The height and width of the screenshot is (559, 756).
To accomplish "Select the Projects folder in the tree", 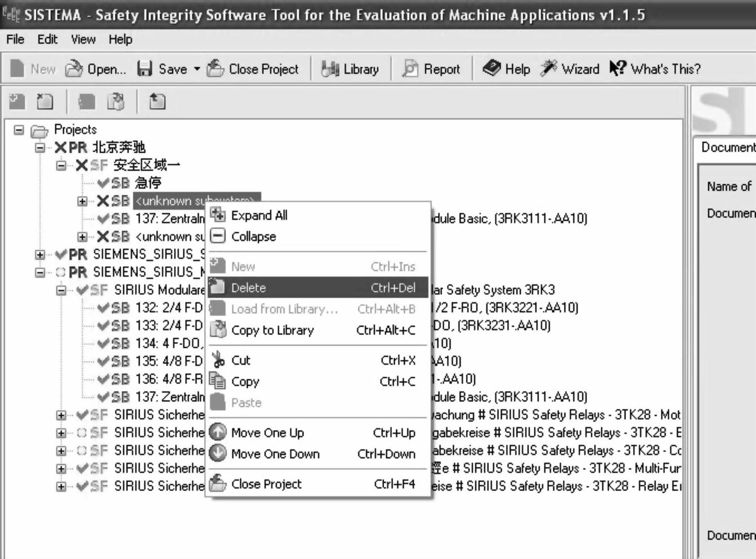I will (x=75, y=129).
